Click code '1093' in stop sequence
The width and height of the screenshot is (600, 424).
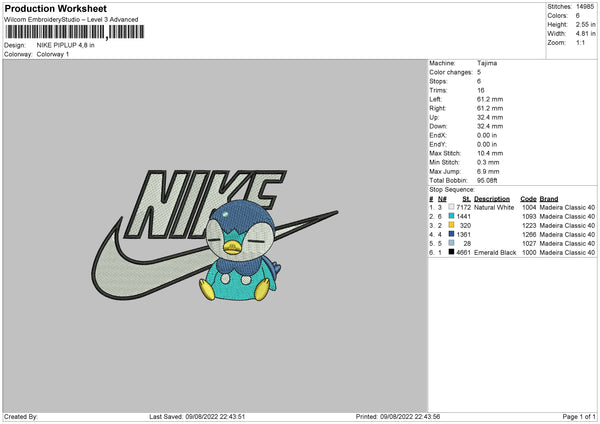[x=529, y=217]
